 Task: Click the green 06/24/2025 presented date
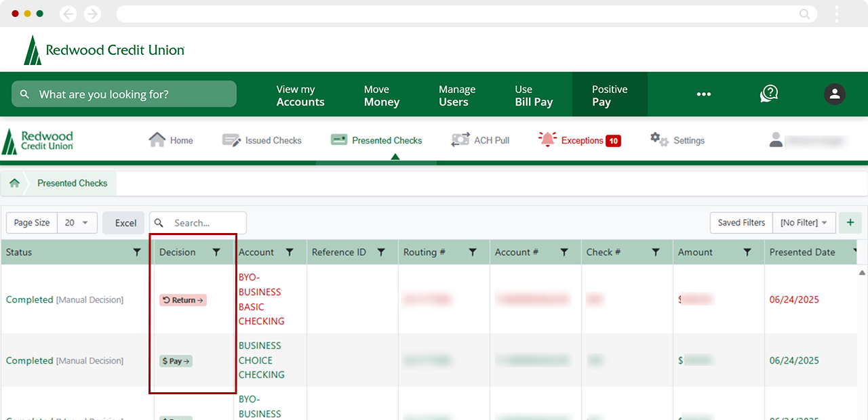point(794,360)
